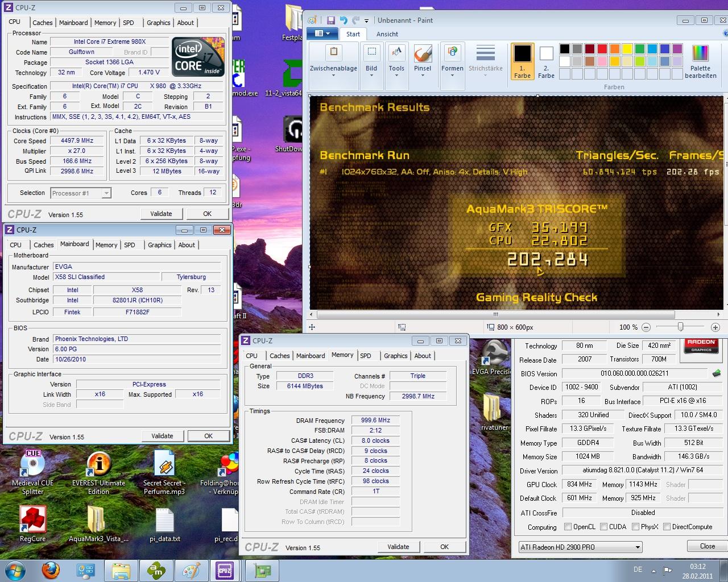Click Paint's horizontal scrollbar

pyautogui.click(x=495, y=314)
